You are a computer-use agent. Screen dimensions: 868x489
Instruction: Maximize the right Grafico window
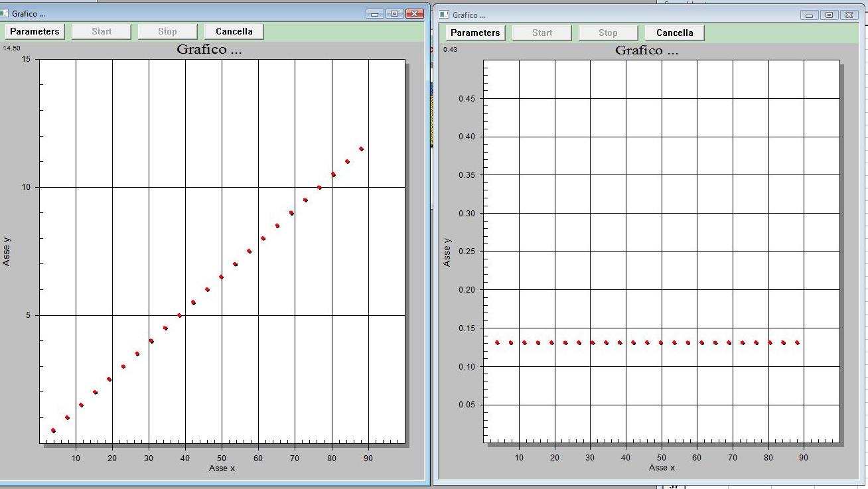(830, 15)
